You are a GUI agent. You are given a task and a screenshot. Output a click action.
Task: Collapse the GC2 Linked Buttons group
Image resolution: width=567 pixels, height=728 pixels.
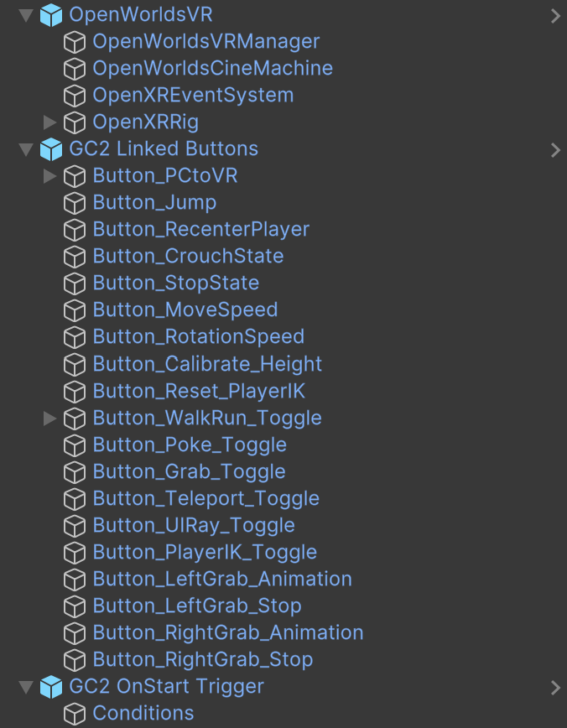click(26, 149)
